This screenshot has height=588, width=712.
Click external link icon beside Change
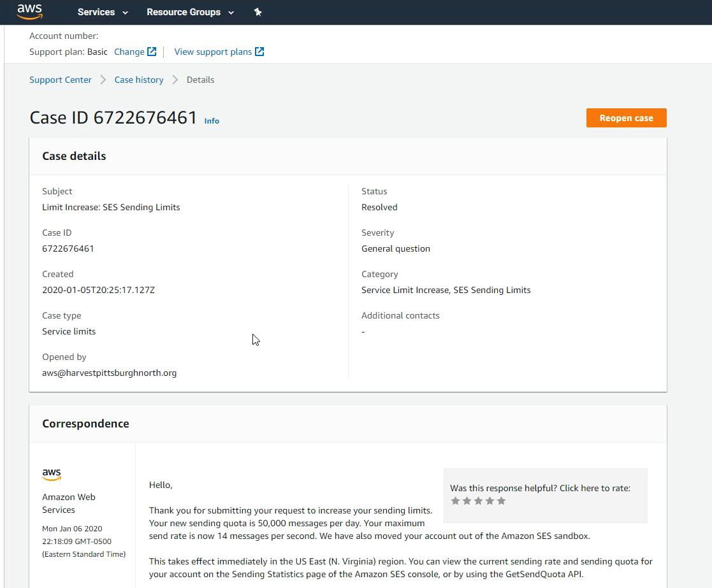point(152,52)
